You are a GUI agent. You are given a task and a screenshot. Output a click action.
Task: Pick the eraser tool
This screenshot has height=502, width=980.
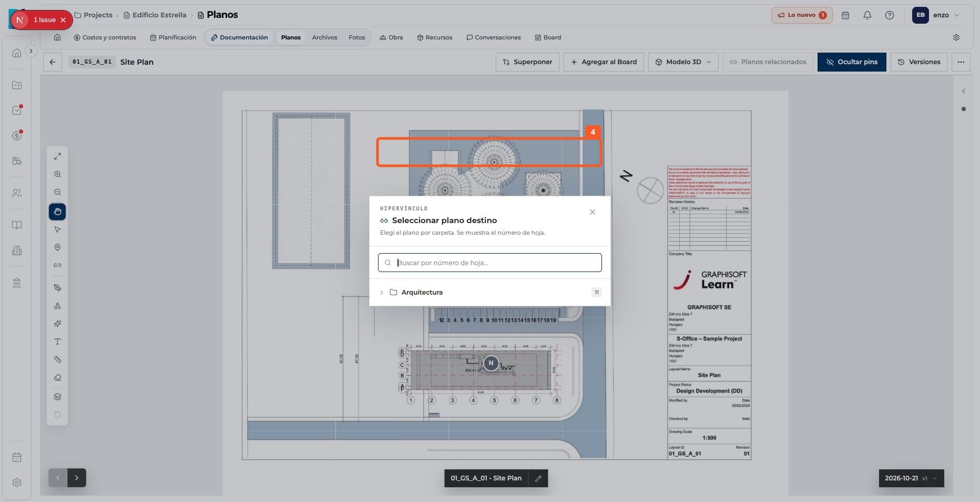click(57, 377)
